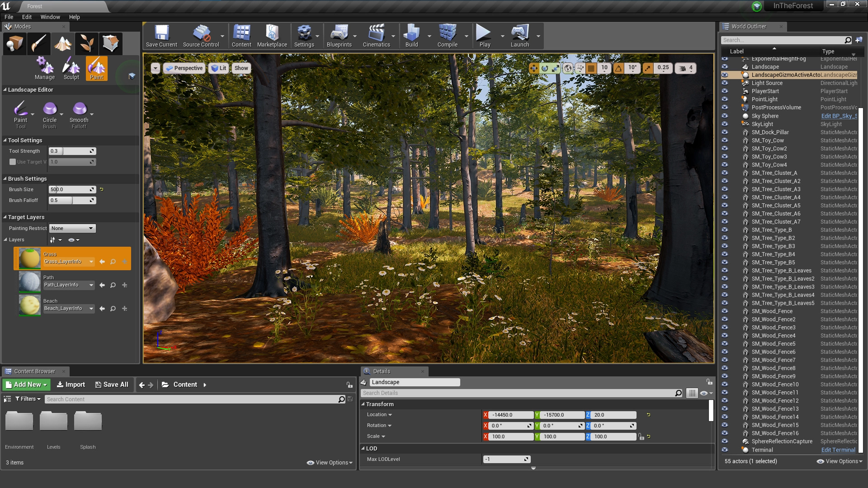Open the Marketplace
This screenshot has height=488, width=868.
tap(272, 36)
